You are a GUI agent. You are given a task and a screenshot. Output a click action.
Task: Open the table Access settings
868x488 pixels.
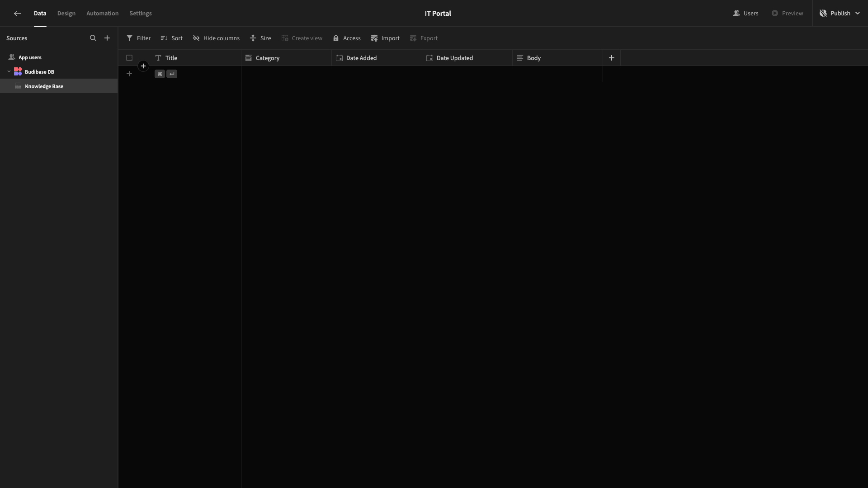pos(347,38)
